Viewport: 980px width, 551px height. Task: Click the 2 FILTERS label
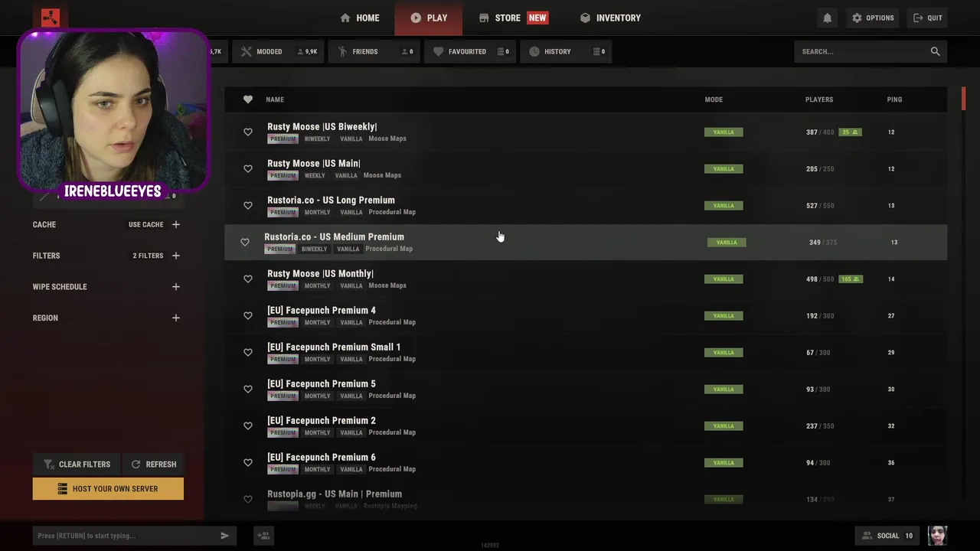[148, 256]
